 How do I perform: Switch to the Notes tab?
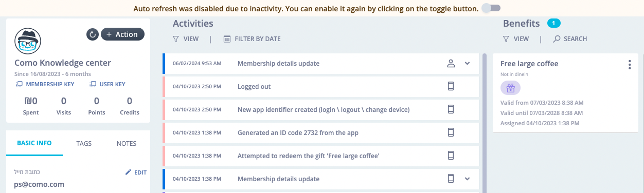[x=127, y=143]
